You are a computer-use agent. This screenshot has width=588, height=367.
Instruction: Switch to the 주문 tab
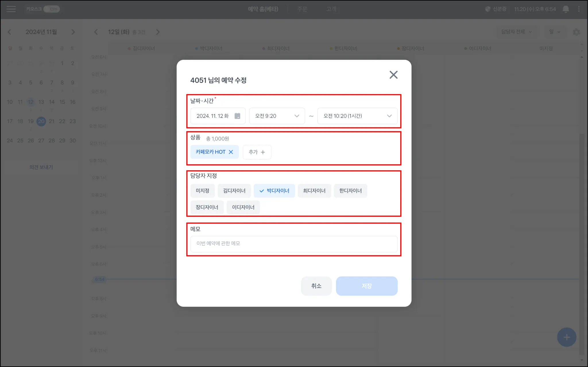pyautogui.click(x=302, y=9)
